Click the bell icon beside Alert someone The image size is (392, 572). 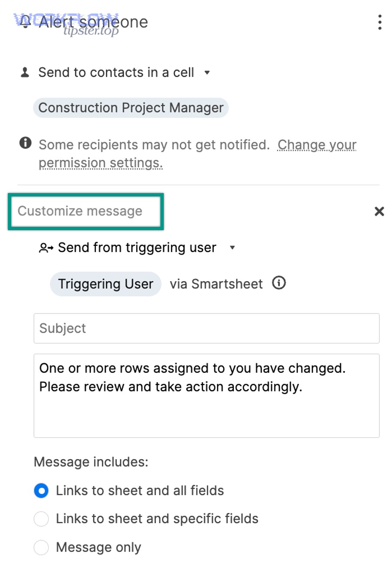pyautogui.click(x=25, y=22)
